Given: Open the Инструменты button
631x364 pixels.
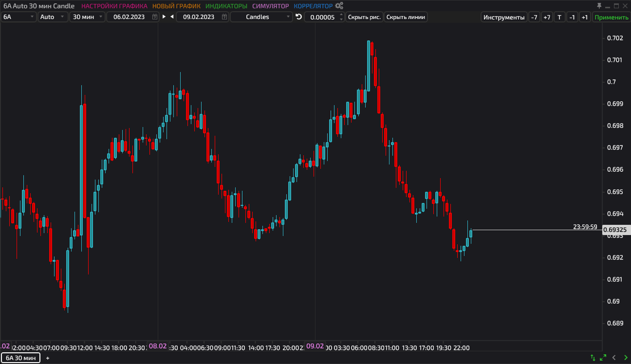Looking at the screenshot, I should (x=504, y=17).
